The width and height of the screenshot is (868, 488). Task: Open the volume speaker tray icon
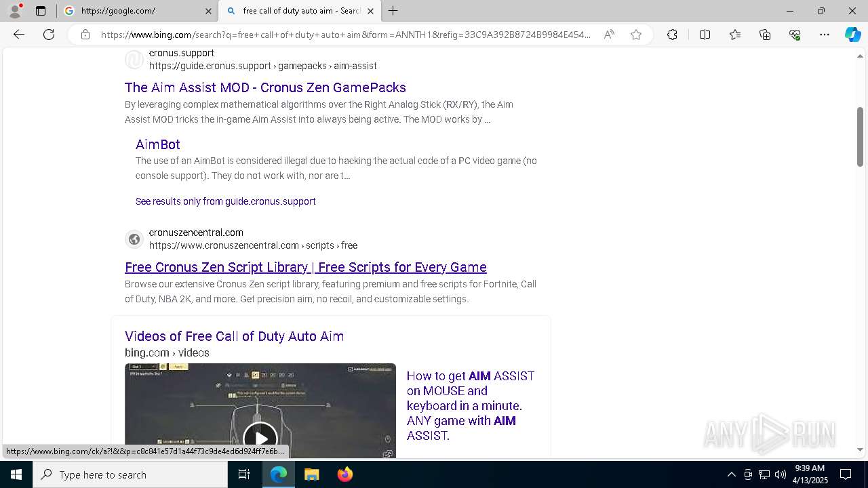click(x=781, y=474)
